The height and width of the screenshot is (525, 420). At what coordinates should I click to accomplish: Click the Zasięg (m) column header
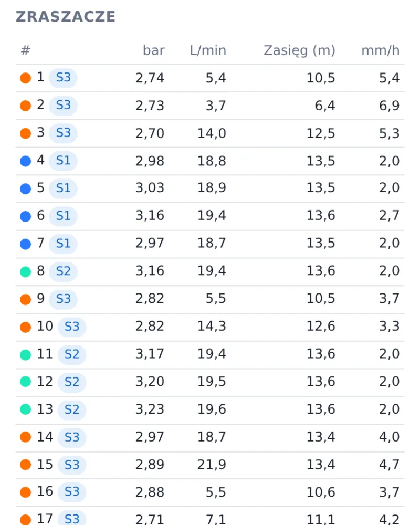[x=299, y=50]
